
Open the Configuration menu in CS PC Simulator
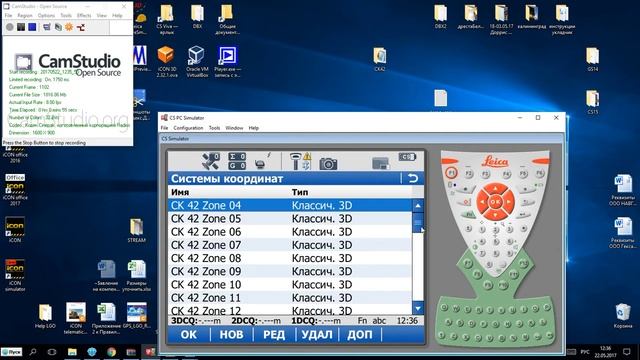pyautogui.click(x=188, y=128)
